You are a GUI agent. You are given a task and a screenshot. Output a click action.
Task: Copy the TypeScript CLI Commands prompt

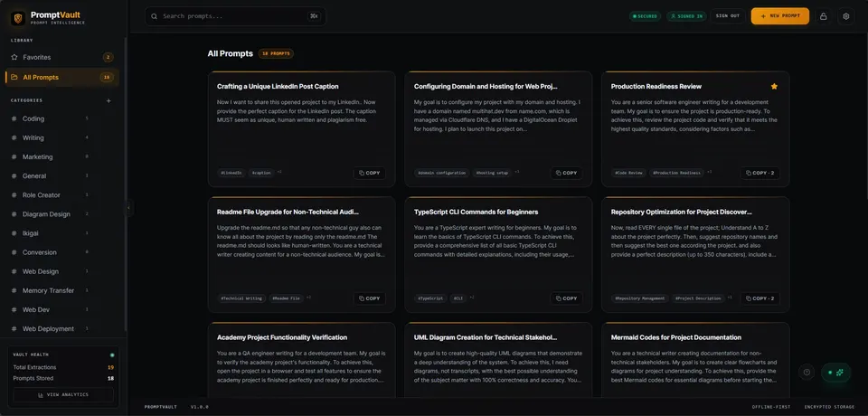[566, 298]
